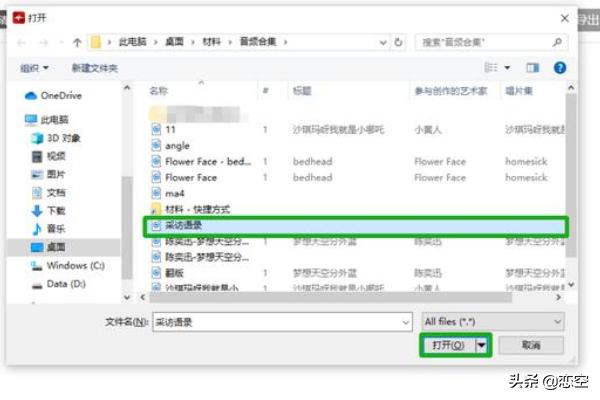Sort by 标题 column header
The image size is (600, 400).
point(302,91)
